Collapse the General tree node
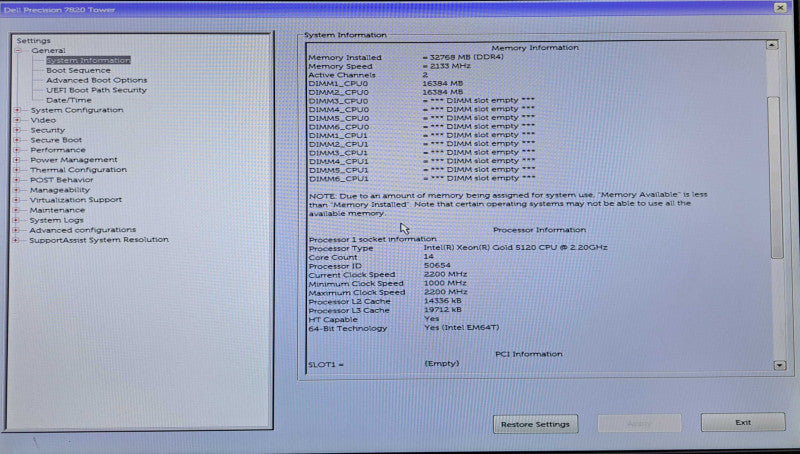The width and height of the screenshot is (800, 454). click(18, 51)
